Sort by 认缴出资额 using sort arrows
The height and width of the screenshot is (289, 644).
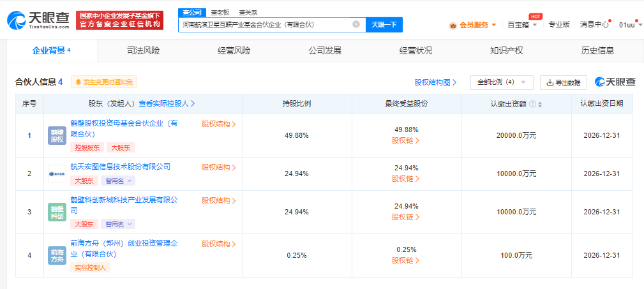(x=540, y=104)
